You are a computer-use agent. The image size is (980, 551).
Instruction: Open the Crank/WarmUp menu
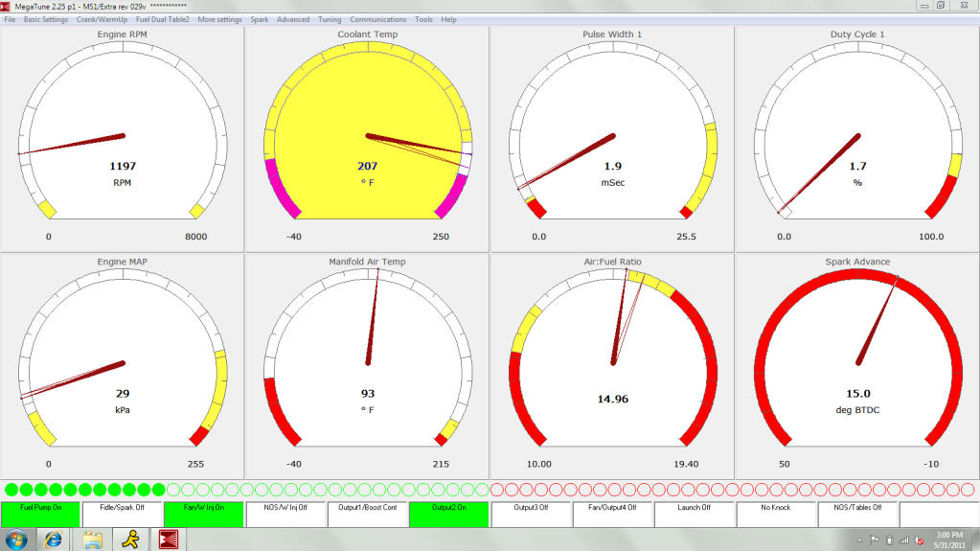[102, 19]
